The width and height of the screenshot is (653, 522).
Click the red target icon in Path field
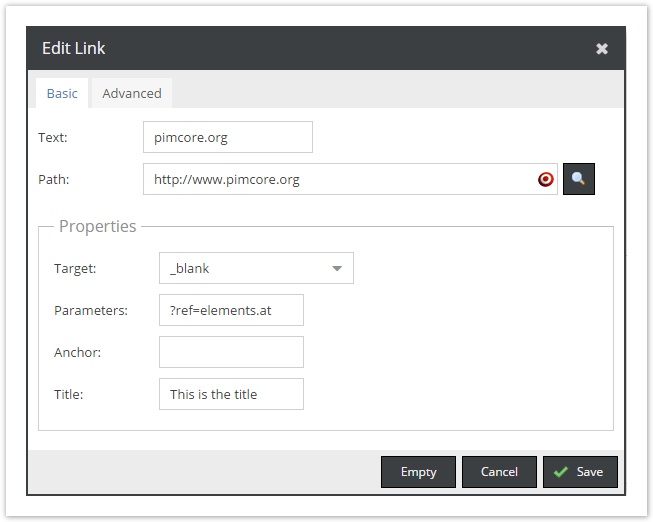(545, 180)
